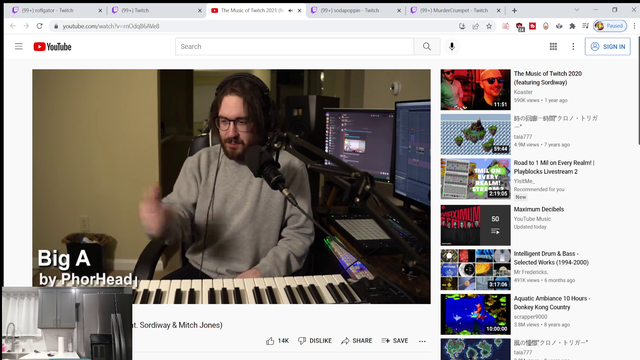Viewport: 640px width, 360px height.
Task: Close the rofligator Twitch tab
Action: [100, 11]
